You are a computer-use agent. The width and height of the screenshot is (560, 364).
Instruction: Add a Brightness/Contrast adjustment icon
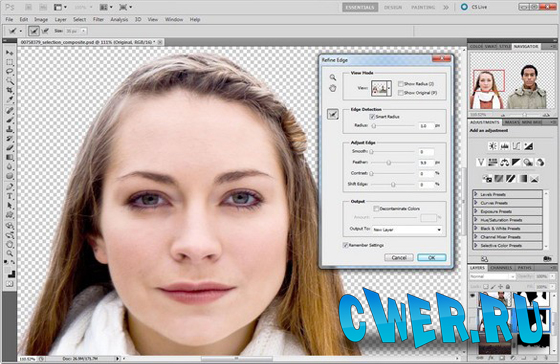click(493, 146)
